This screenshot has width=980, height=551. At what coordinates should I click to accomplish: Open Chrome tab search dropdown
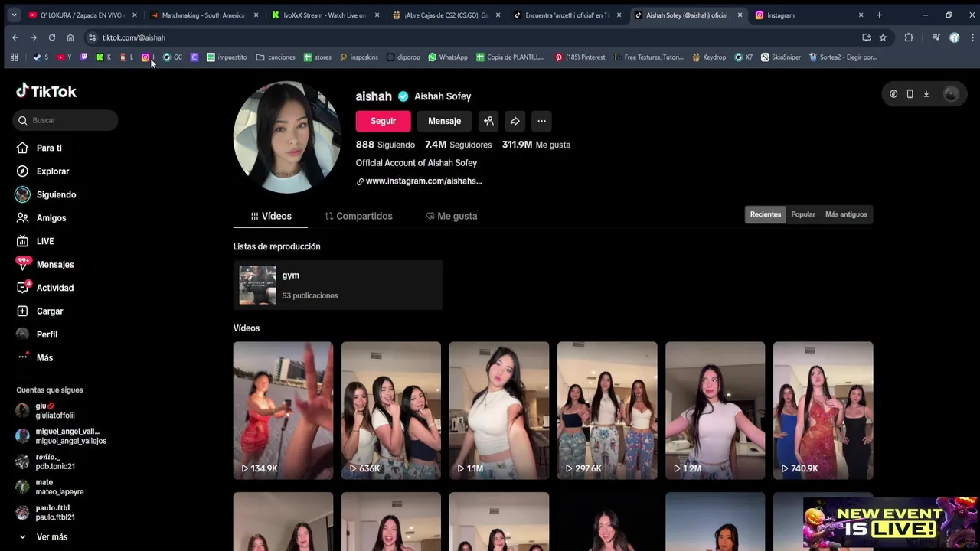coord(14,15)
